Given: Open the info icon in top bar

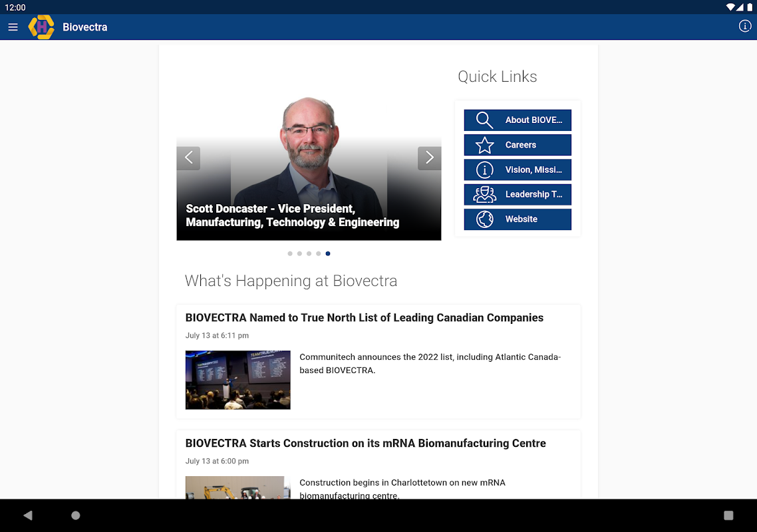Looking at the screenshot, I should click(745, 26).
